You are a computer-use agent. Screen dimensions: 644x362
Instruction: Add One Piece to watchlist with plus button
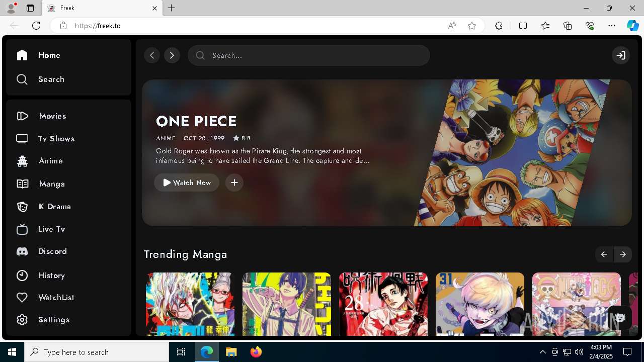[x=234, y=183]
